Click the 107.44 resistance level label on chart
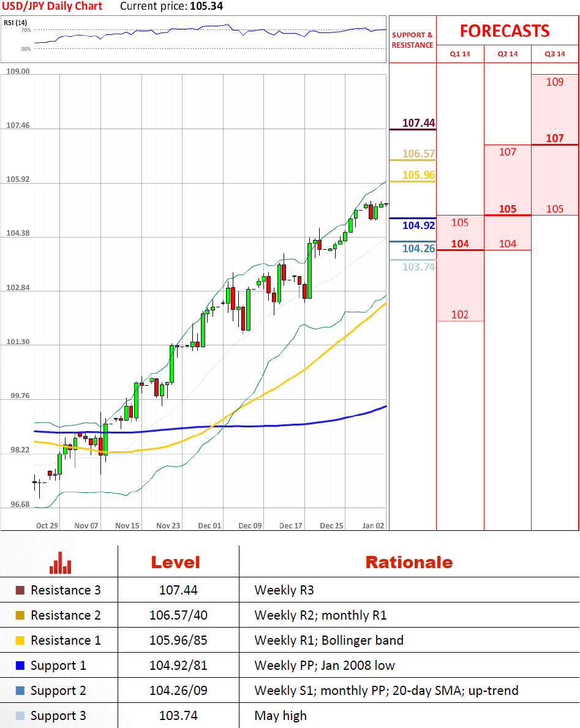 (418, 123)
